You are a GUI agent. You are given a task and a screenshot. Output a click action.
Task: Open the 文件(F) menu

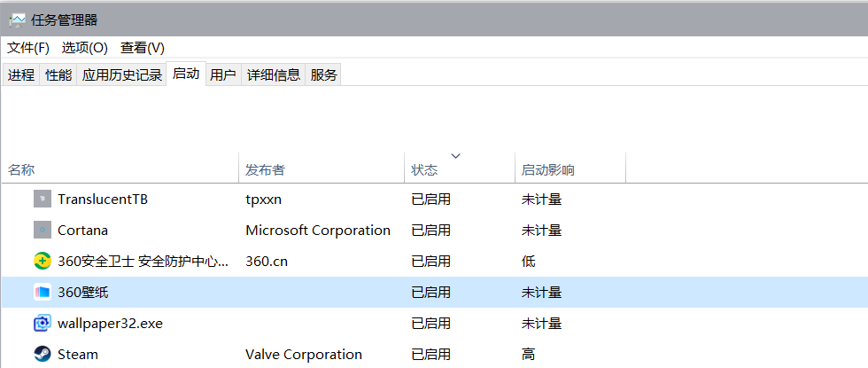point(28,48)
